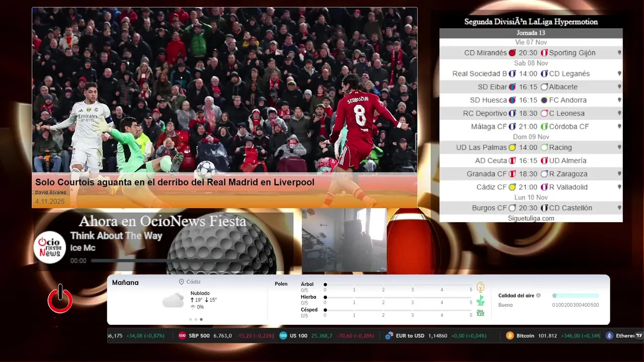644x362 pixels.
Task: Open venue pin for CD Mirandés match
Action: tap(619, 53)
